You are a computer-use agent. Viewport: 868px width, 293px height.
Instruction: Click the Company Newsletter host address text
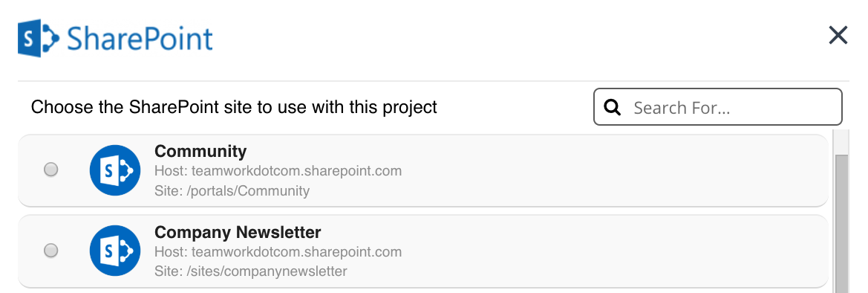(x=278, y=252)
